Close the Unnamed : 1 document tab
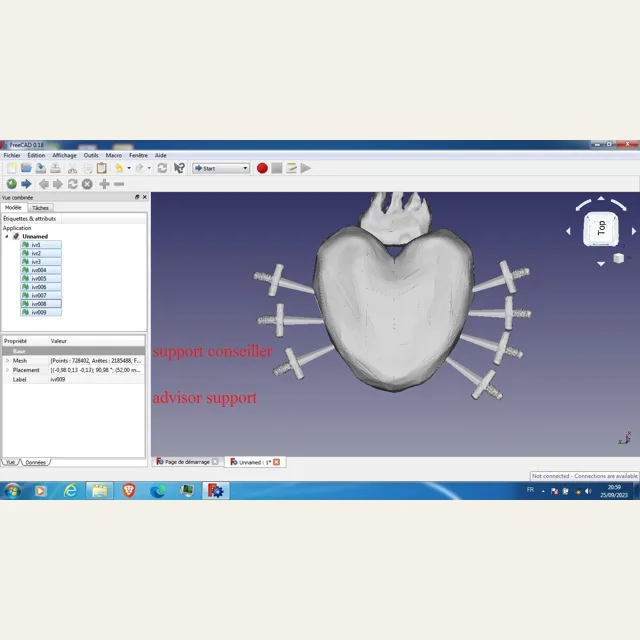 (276, 462)
